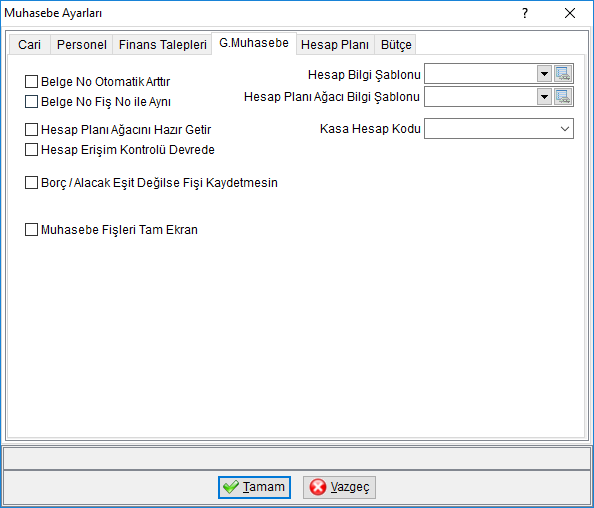Check Hesap Planı Ağacını Hazır Getir
The width and height of the screenshot is (594, 508).
click(x=31, y=130)
